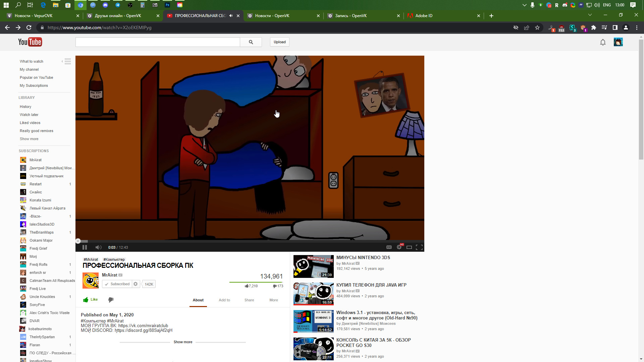
Task: Open subscription settings gear dropdown
Action: coord(136,284)
